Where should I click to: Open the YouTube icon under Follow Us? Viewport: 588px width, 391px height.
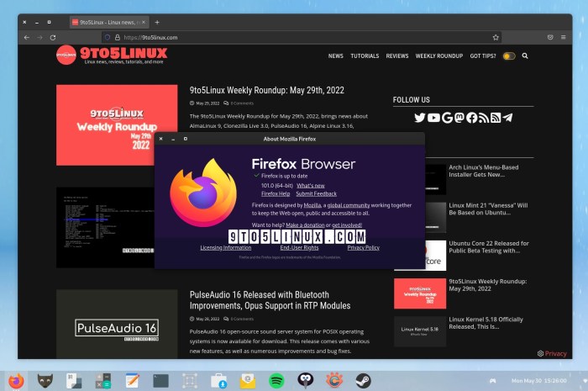click(433, 118)
